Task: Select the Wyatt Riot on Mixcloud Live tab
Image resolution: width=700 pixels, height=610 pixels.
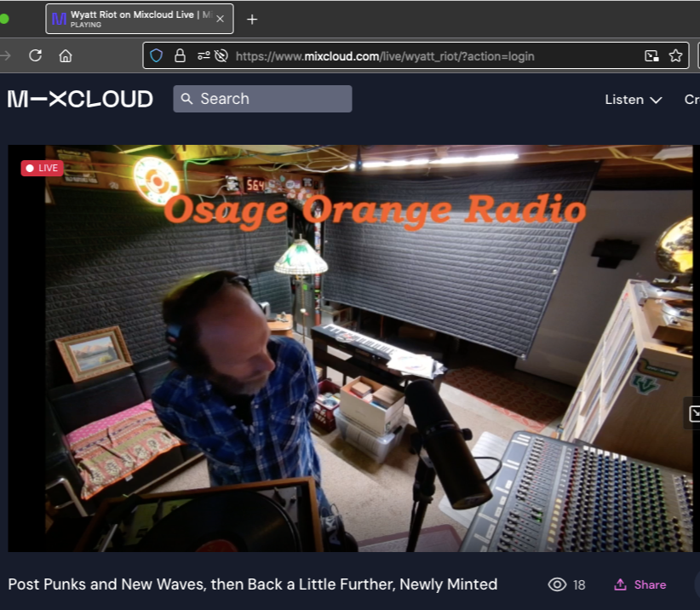Action: (140, 19)
